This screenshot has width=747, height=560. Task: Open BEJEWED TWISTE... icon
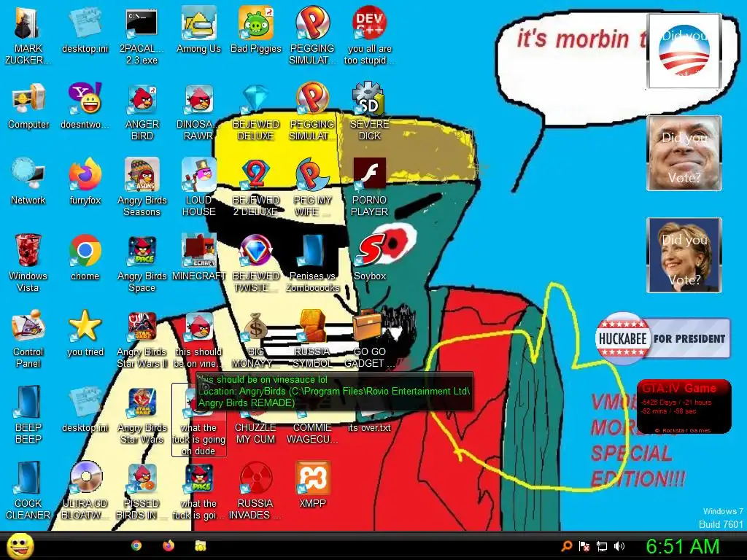256,263
